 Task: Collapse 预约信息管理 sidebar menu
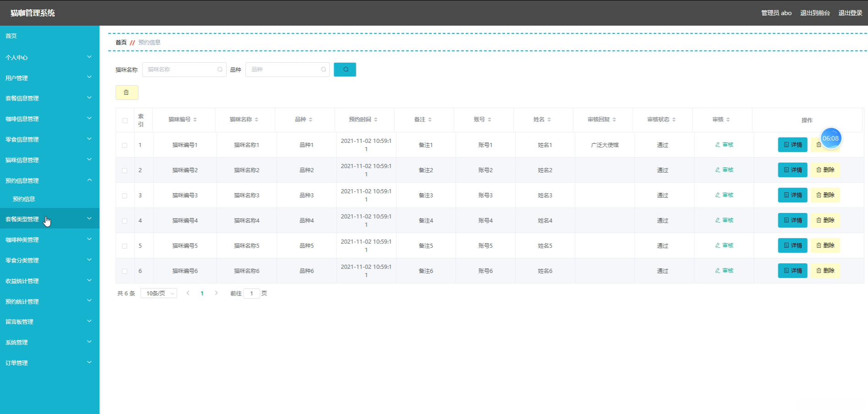click(x=49, y=180)
